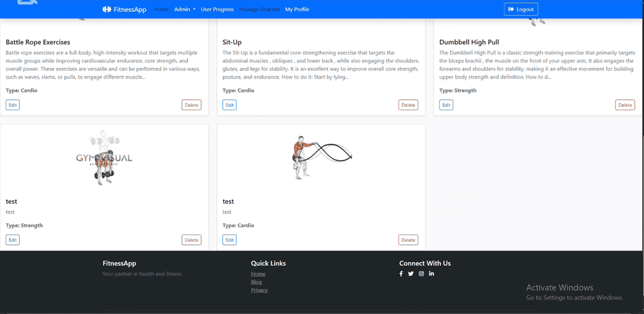Click 'Your partner in health and fitness.' text
Screen dimensions: 644x314
pyautogui.click(x=143, y=274)
